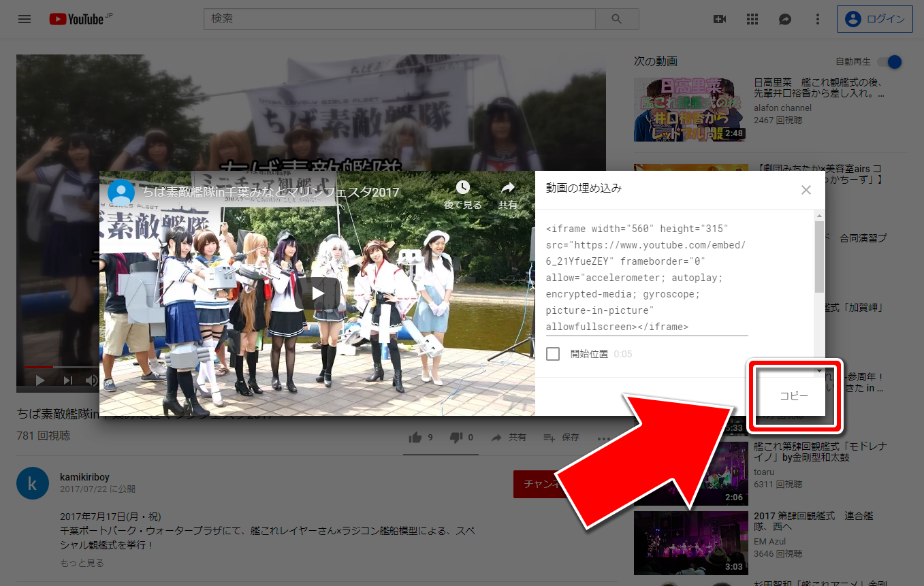Open the messages share icon in header

coord(785,19)
